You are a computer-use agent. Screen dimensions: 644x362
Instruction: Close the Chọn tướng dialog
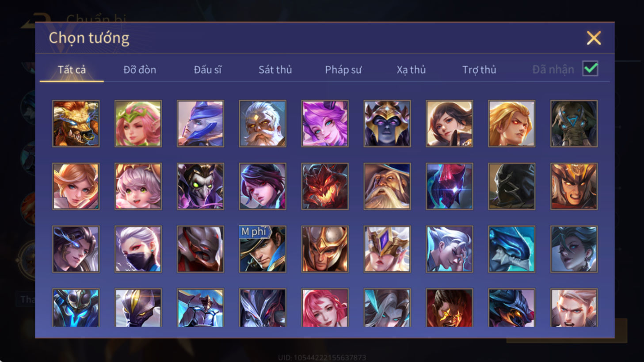pos(594,38)
